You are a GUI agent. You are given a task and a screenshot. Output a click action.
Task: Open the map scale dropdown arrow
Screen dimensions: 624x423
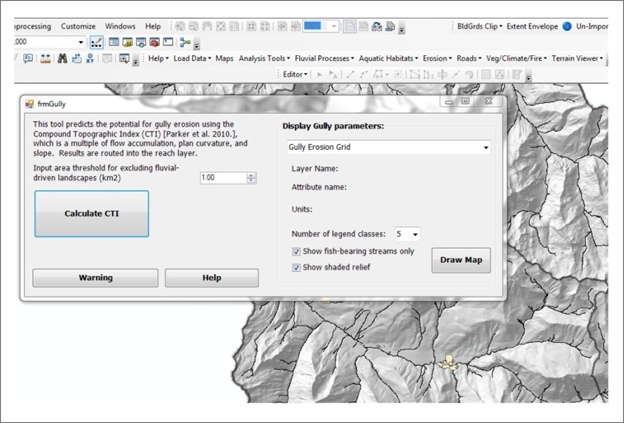[81, 42]
